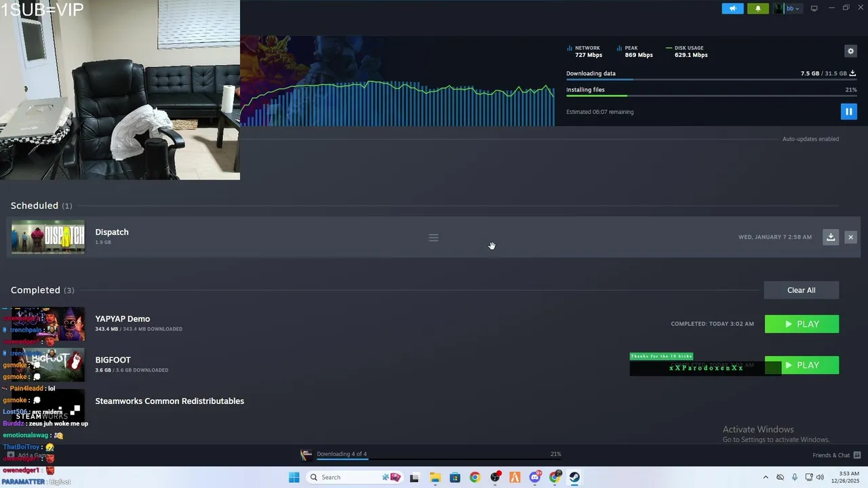Open first Google Chrome taskbar icon
868x488 pixels.
pyautogui.click(x=475, y=477)
